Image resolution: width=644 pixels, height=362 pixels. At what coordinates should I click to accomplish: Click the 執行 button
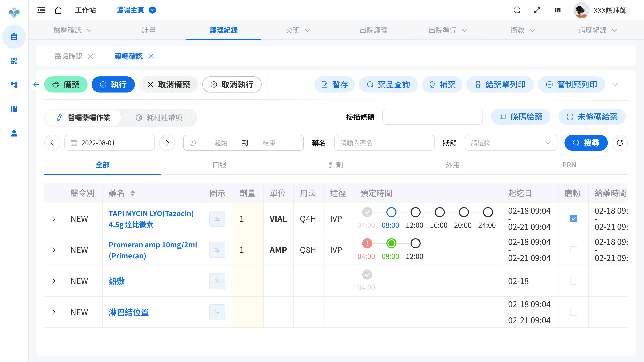point(113,84)
